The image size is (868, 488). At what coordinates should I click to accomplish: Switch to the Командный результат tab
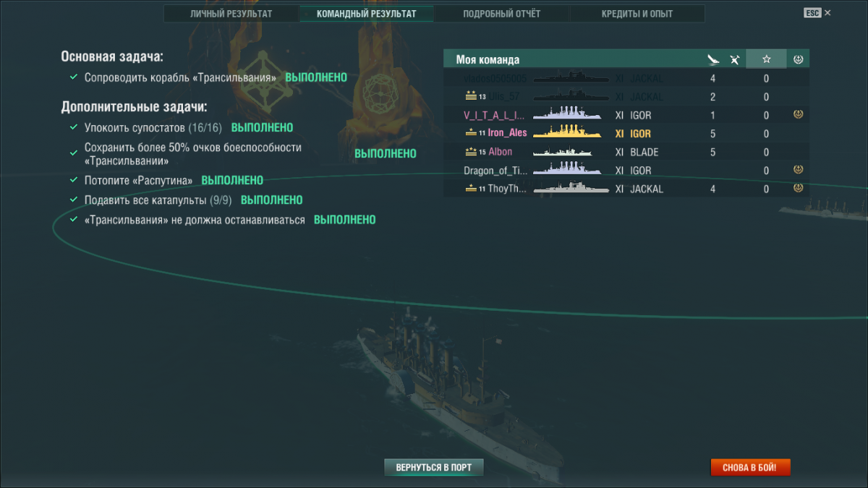click(366, 14)
